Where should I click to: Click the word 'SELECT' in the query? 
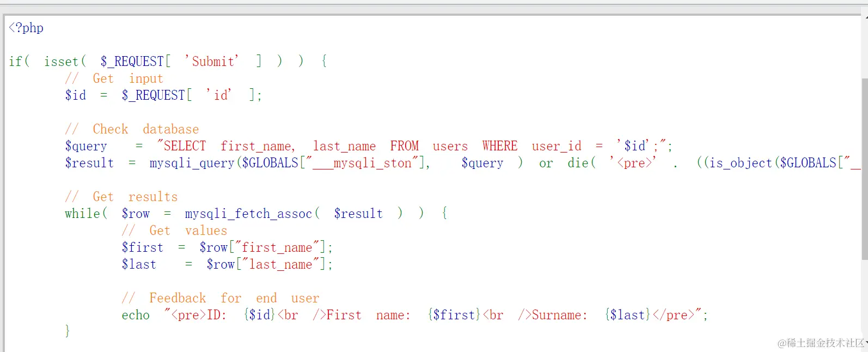[185, 146]
